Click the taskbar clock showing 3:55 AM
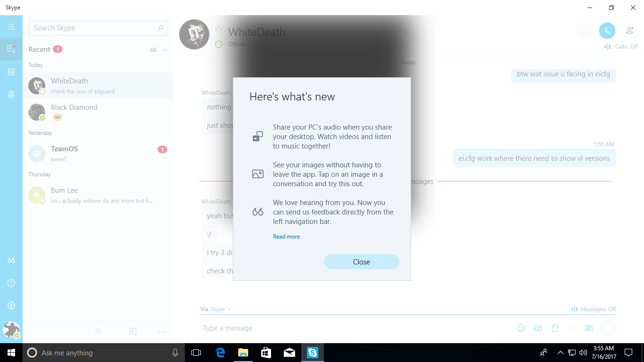The height and width of the screenshot is (362, 644). pos(603,353)
